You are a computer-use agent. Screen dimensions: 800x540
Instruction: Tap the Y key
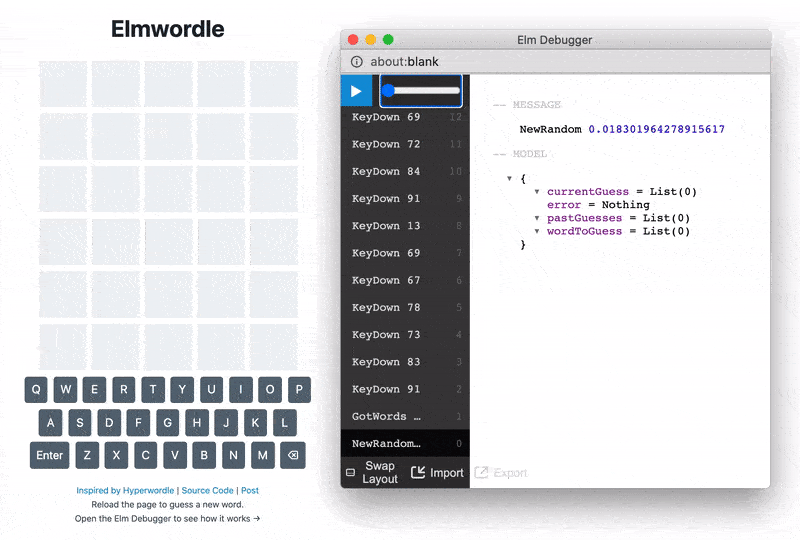[182, 390]
